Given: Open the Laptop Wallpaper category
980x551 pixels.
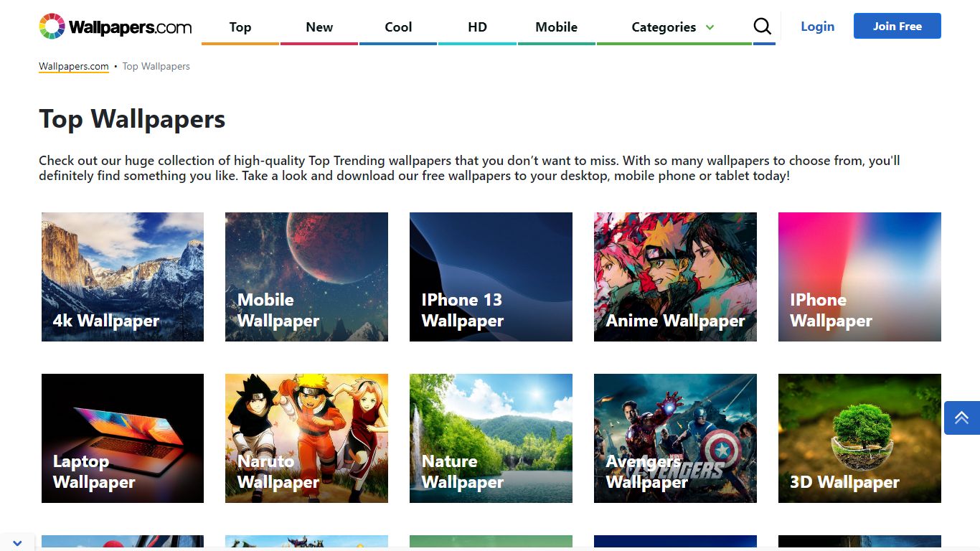Looking at the screenshot, I should tap(123, 438).
